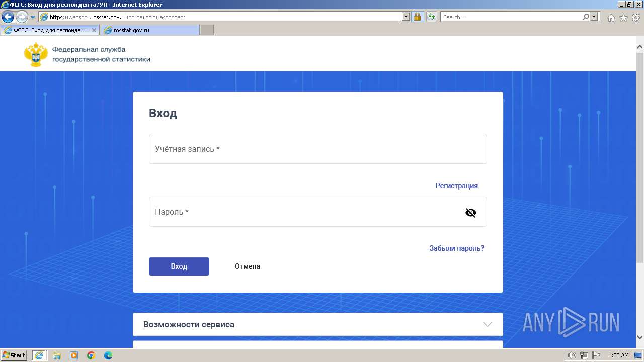Viewport: 644px width, 362px height.
Task: Switch to the ФСГС: Вход для респондента tab
Action: coord(50,30)
